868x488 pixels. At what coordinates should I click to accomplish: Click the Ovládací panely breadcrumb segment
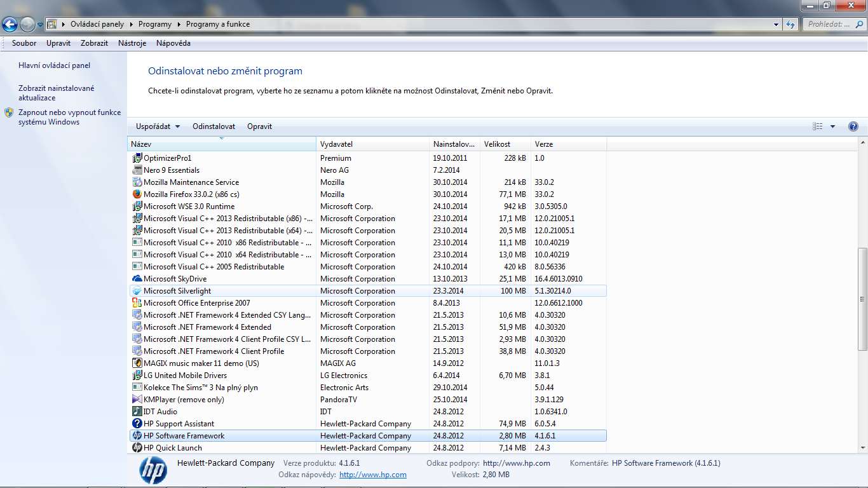pos(97,25)
